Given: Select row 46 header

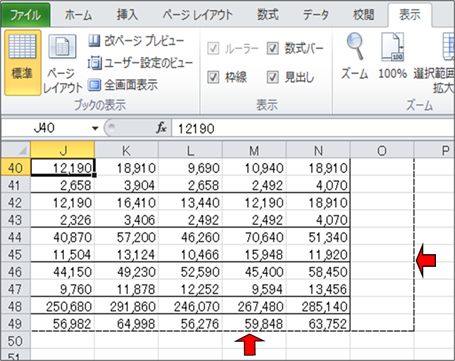Looking at the screenshot, I should pos(16,271).
